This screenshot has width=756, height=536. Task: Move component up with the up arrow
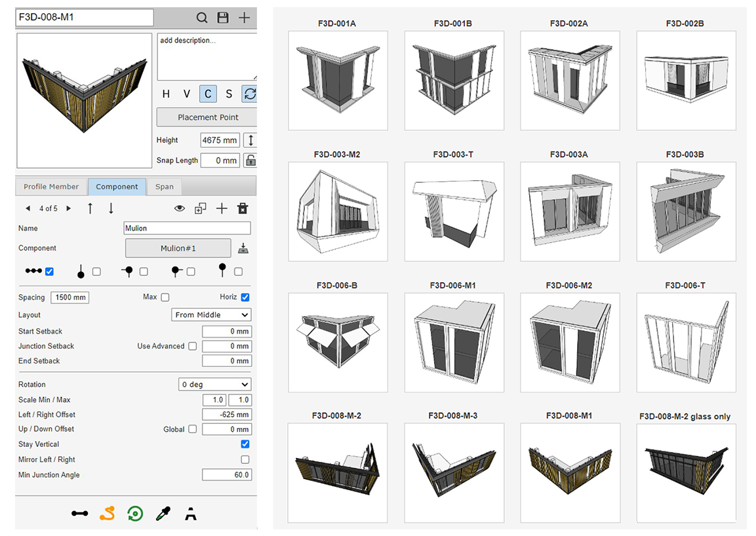click(90, 208)
